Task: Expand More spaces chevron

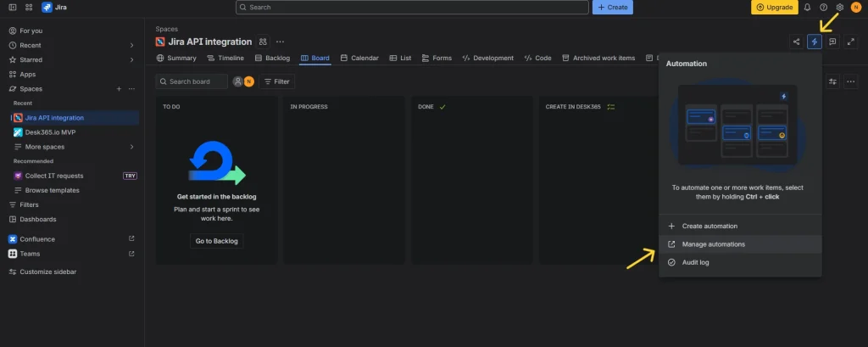Action: point(131,147)
